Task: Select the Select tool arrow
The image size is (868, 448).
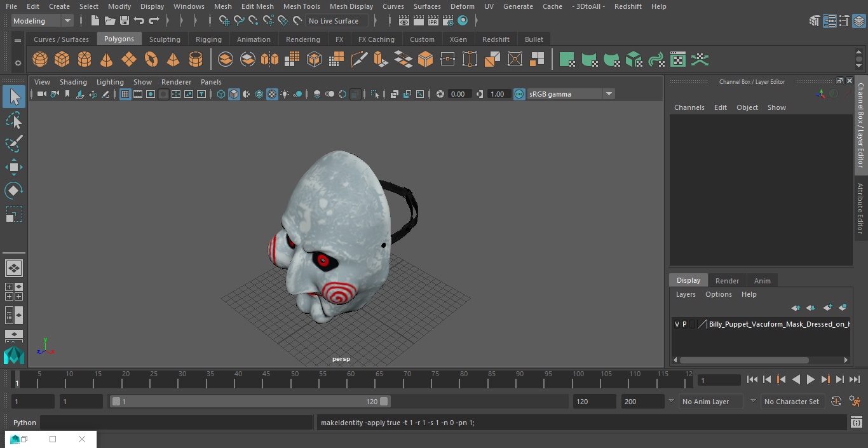Action: pyautogui.click(x=14, y=97)
